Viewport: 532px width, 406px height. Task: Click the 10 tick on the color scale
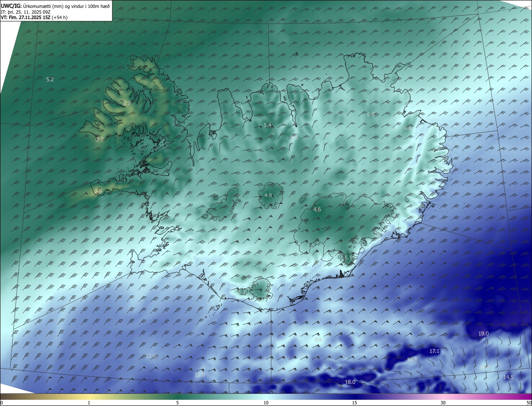(x=266, y=403)
